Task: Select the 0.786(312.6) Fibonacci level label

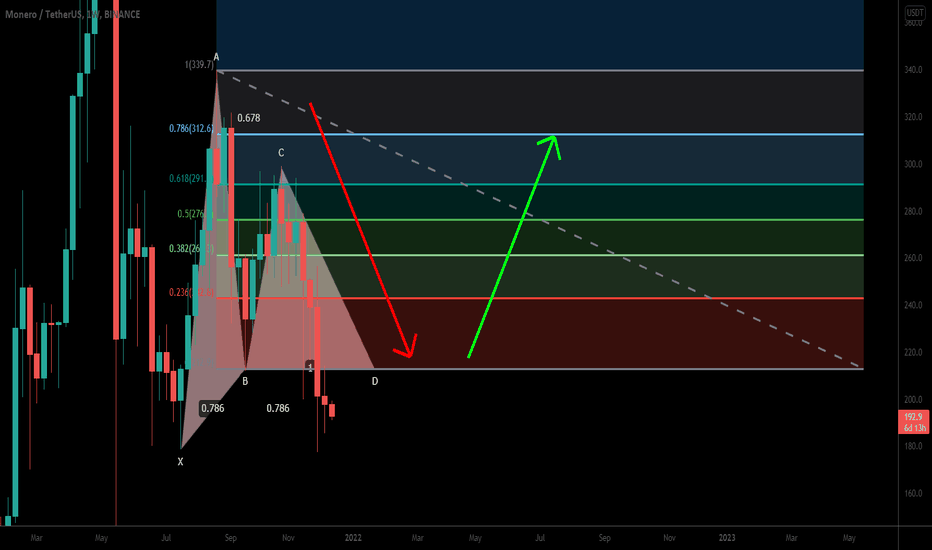Action: click(x=191, y=128)
